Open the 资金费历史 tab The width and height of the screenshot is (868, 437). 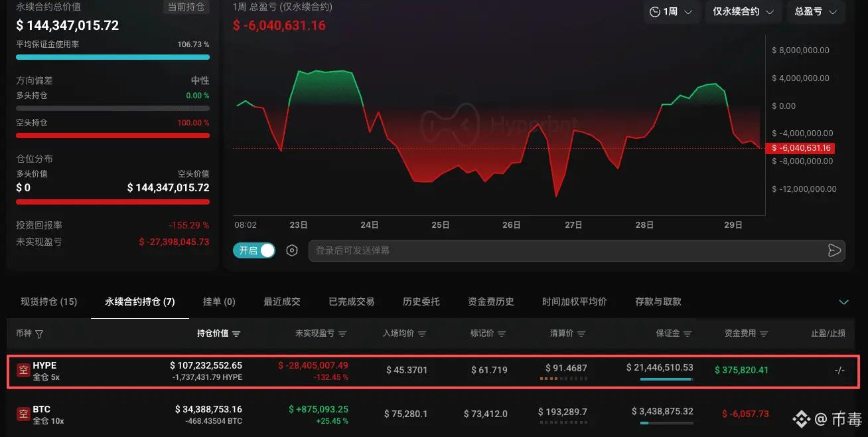[491, 302]
